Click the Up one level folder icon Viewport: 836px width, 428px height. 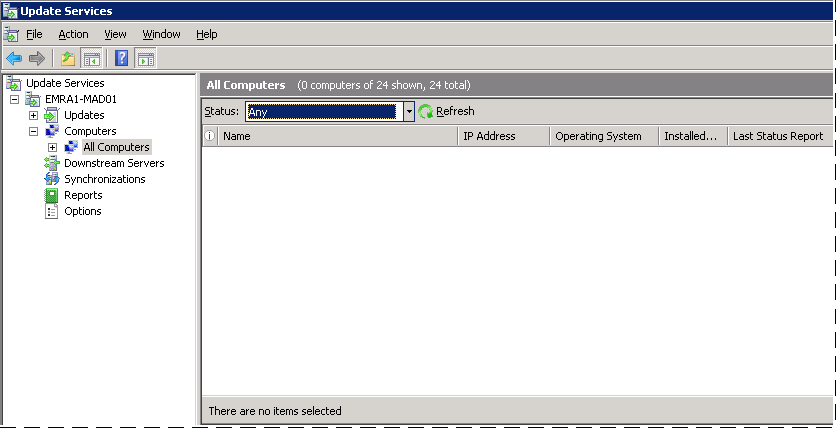point(68,58)
